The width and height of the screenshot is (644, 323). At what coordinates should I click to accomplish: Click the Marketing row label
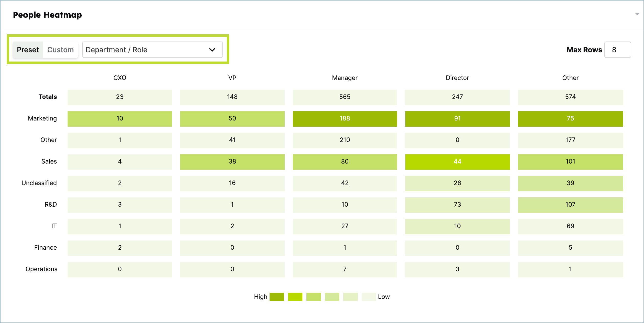pyautogui.click(x=42, y=118)
